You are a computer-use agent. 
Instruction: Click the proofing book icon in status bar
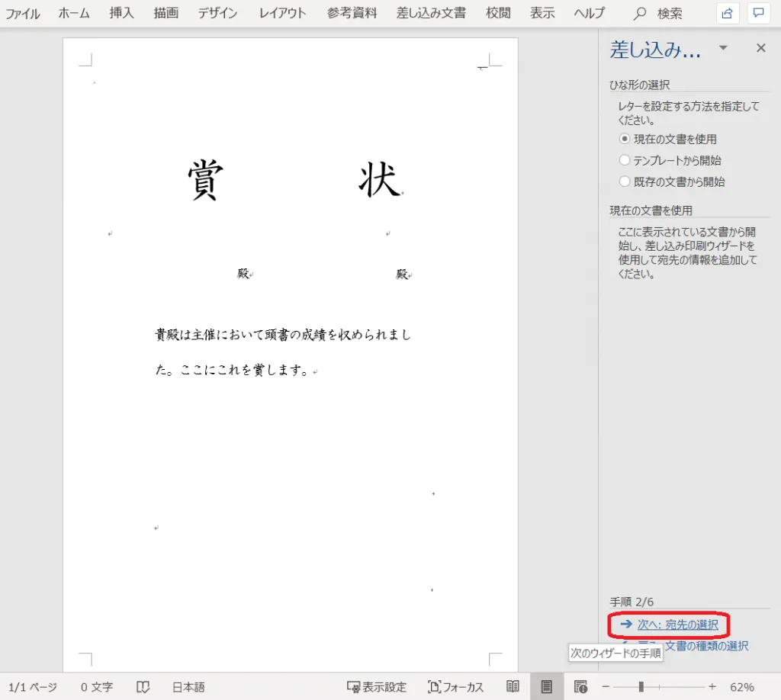pyautogui.click(x=143, y=686)
